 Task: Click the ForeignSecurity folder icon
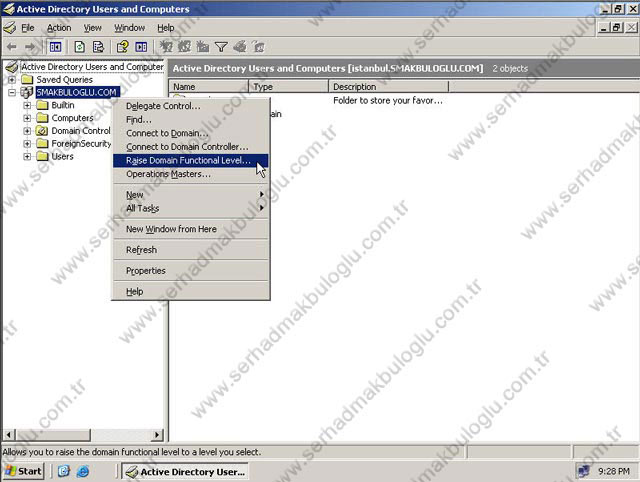tap(42, 144)
